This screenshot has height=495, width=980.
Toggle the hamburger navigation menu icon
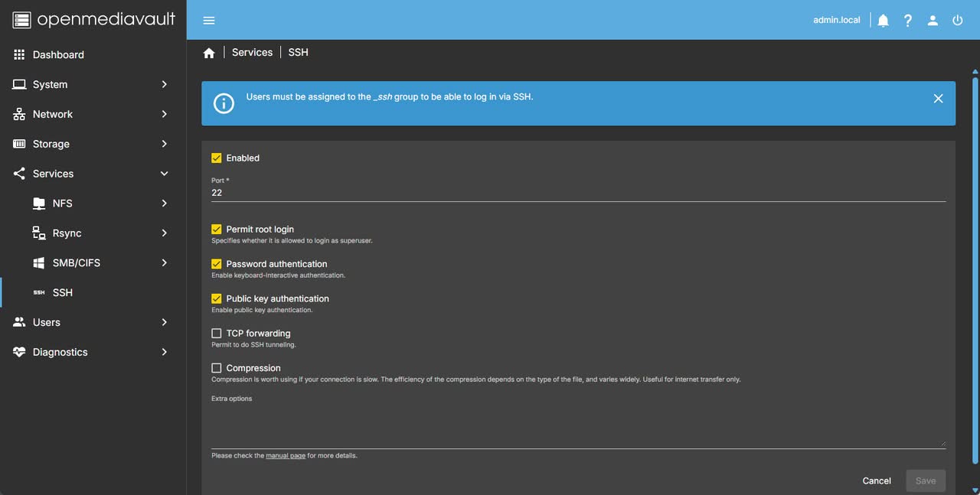pos(209,21)
